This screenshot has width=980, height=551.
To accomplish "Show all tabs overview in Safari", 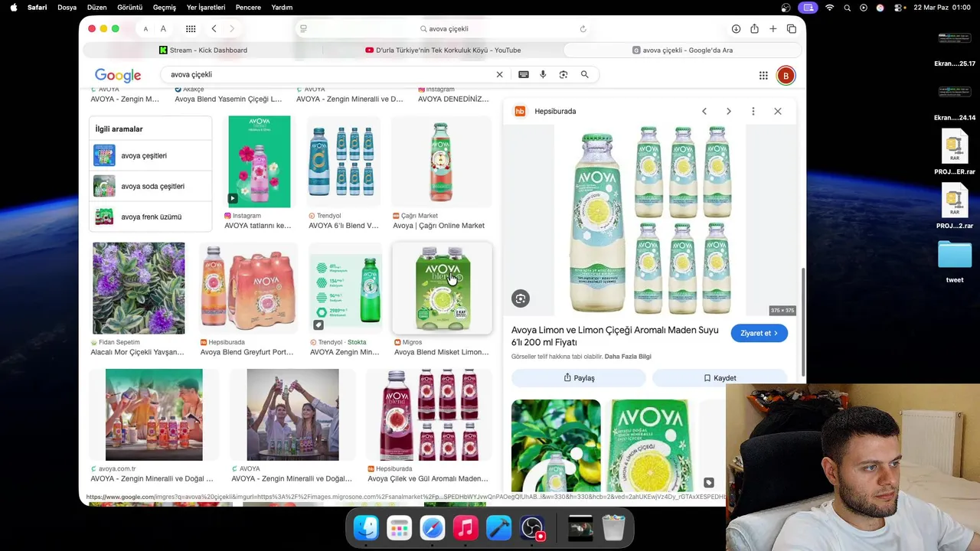I will pyautogui.click(x=792, y=29).
